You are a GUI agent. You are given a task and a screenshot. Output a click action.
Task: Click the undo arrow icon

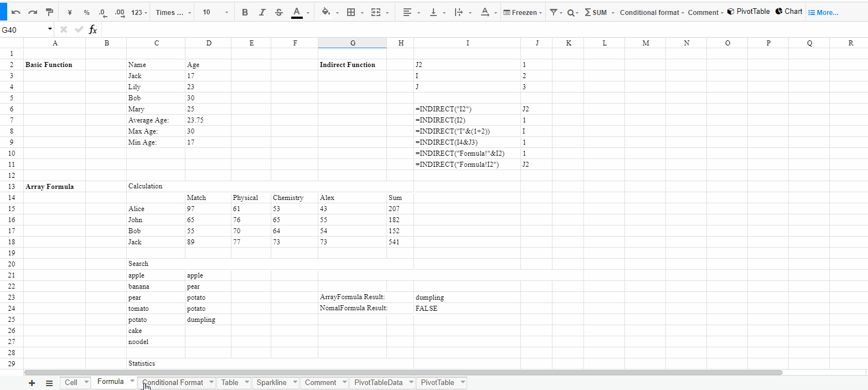pos(16,12)
